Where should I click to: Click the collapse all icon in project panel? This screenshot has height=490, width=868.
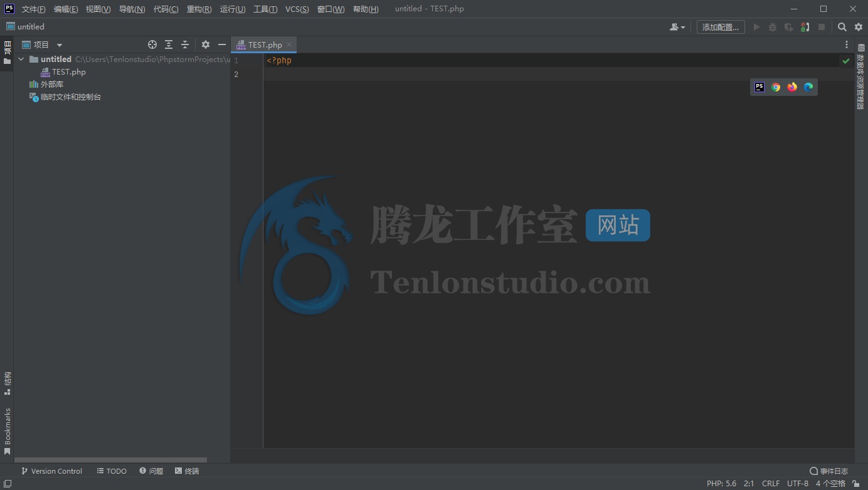pyautogui.click(x=185, y=44)
